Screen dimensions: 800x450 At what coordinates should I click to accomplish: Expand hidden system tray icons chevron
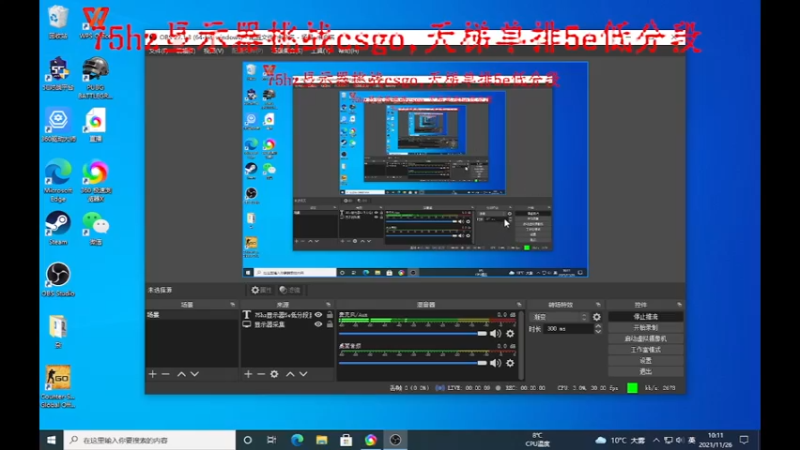point(656,440)
